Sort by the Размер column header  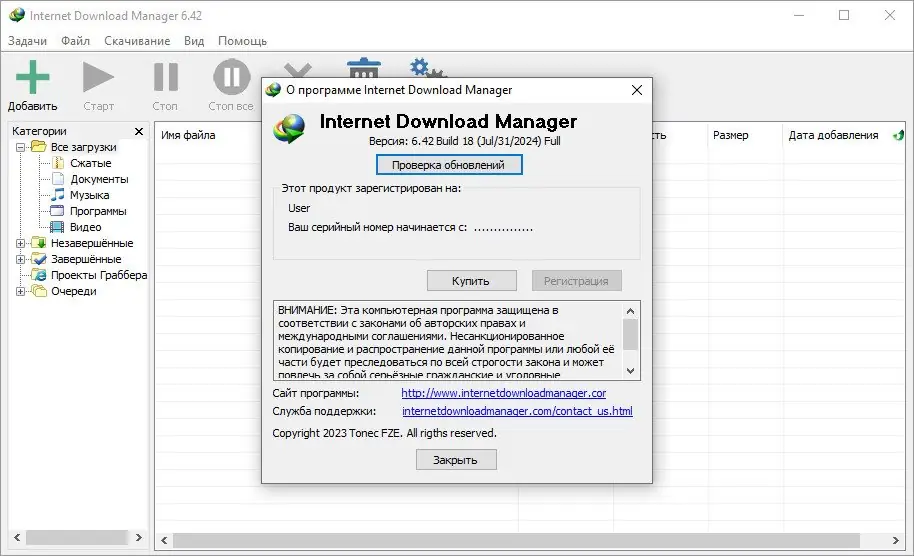pos(730,135)
